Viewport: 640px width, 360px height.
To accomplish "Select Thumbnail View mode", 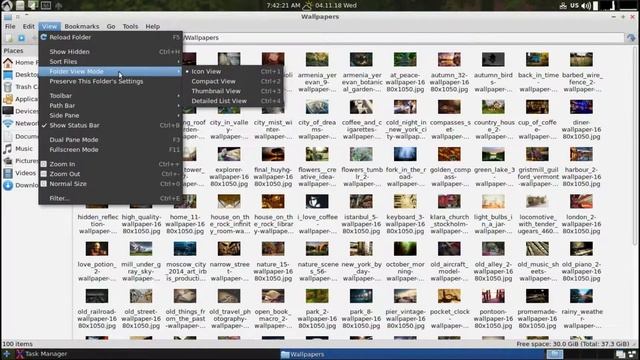I will (233, 91).
